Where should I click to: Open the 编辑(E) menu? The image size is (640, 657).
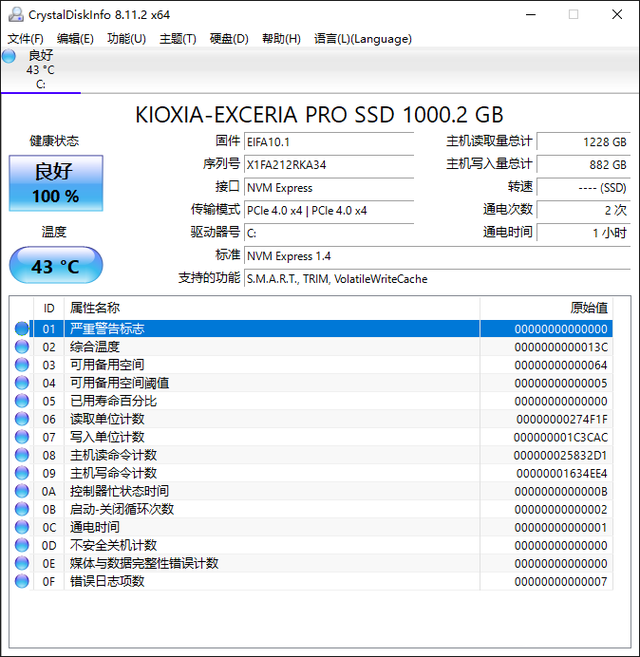tap(75, 39)
